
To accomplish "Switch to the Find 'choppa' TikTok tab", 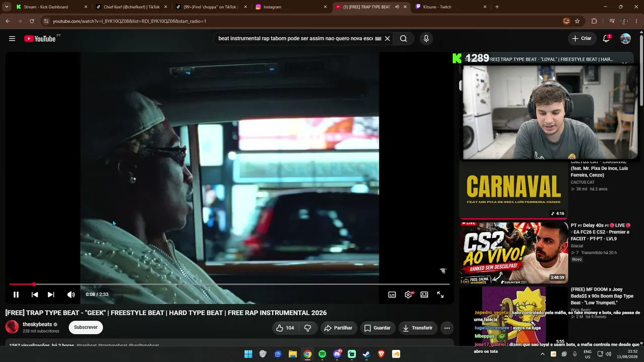I will pyautogui.click(x=211, y=7).
